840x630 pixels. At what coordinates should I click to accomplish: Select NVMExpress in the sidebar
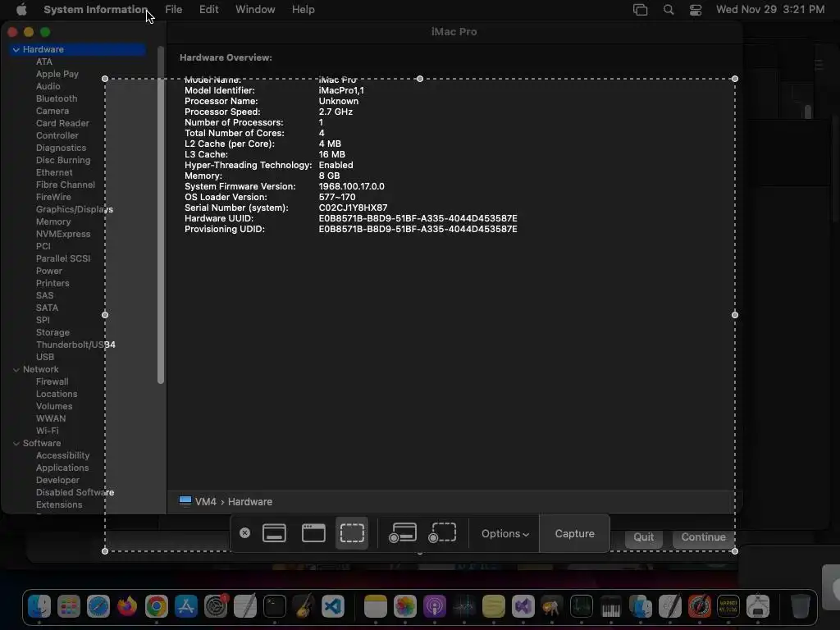(63, 234)
